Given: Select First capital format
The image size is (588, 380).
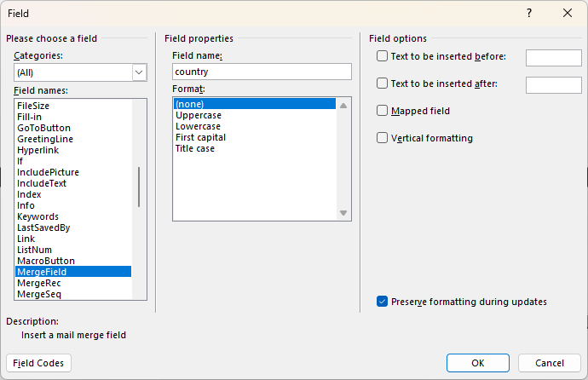Looking at the screenshot, I should (200, 137).
